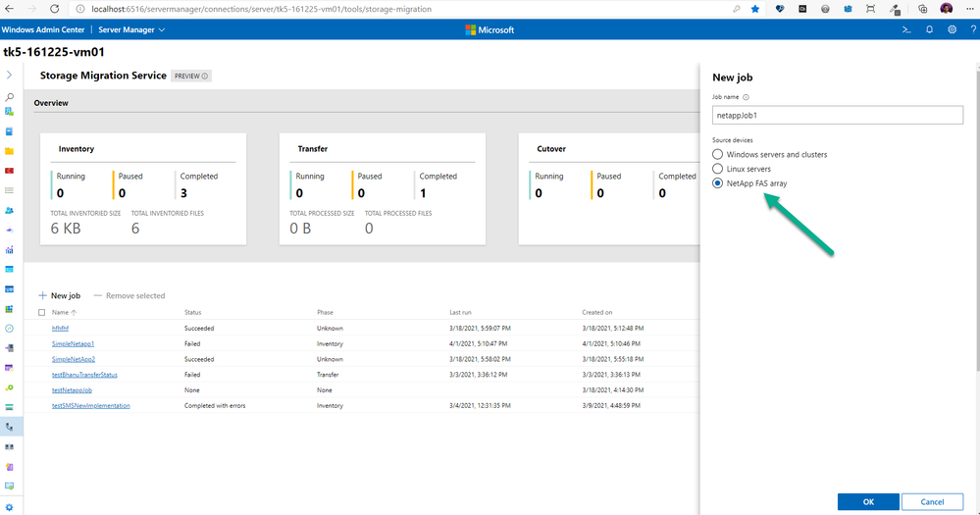The width and height of the screenshot is (980, 515).
Task: Click the New job button above the table
Action: tap(60, 295)
